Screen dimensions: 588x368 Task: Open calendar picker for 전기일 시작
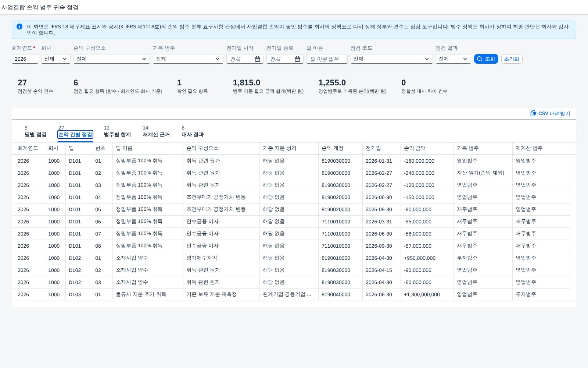(257, 59)
